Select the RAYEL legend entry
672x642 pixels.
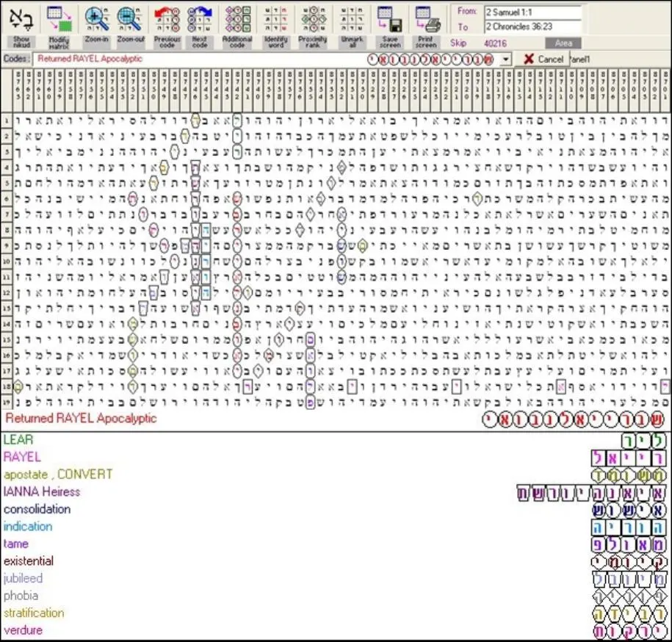point(22,457)
